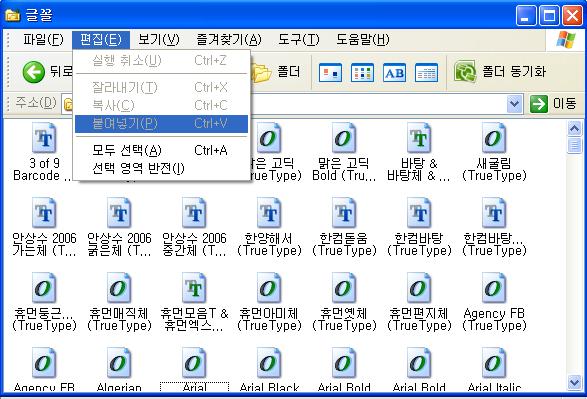Image resolution: width=587 pixels, height=399 pixels.
Task: Click the 폴더 동기화 folder sync button
Action: coord(500,72)
